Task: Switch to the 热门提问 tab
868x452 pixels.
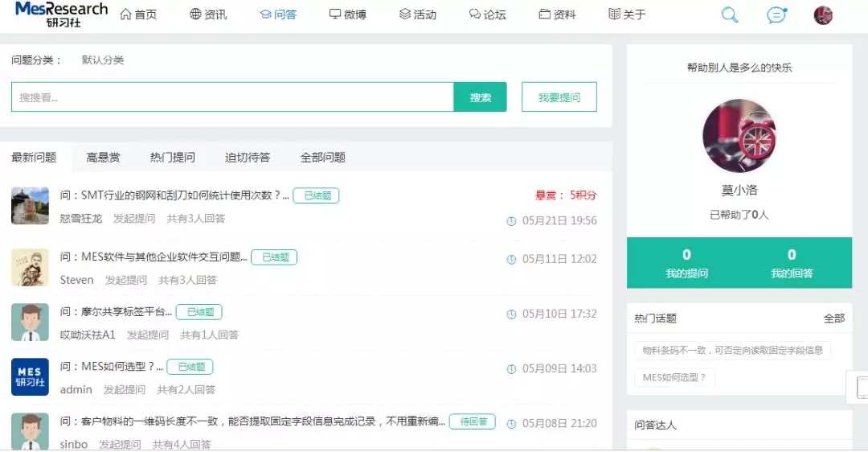Action: click(173, 158)
